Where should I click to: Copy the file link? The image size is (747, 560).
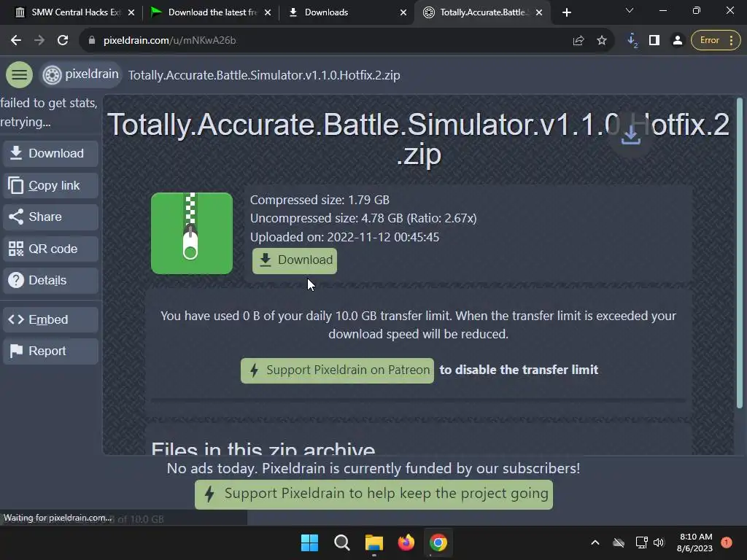[50, 185]
